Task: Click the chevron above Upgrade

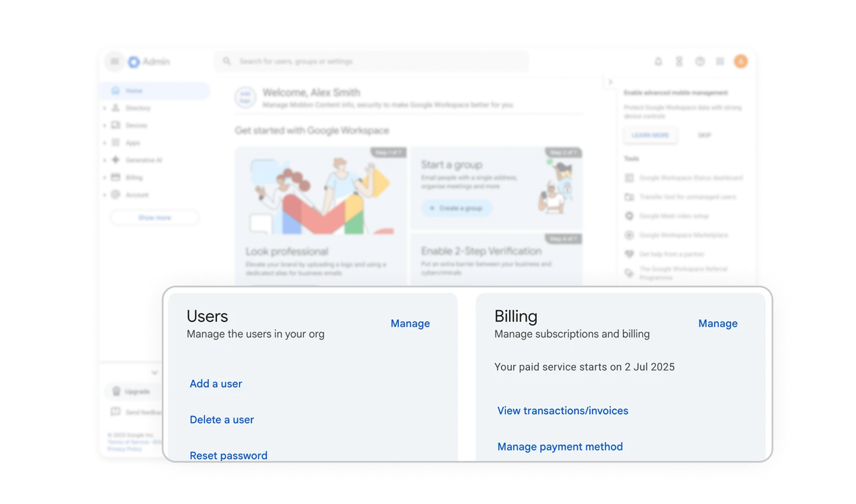Action: (x=155, y=372)
